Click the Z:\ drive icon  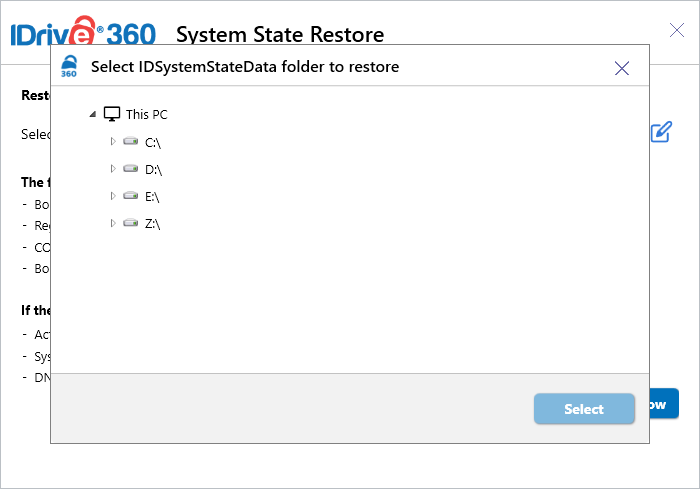coord(130,223)
